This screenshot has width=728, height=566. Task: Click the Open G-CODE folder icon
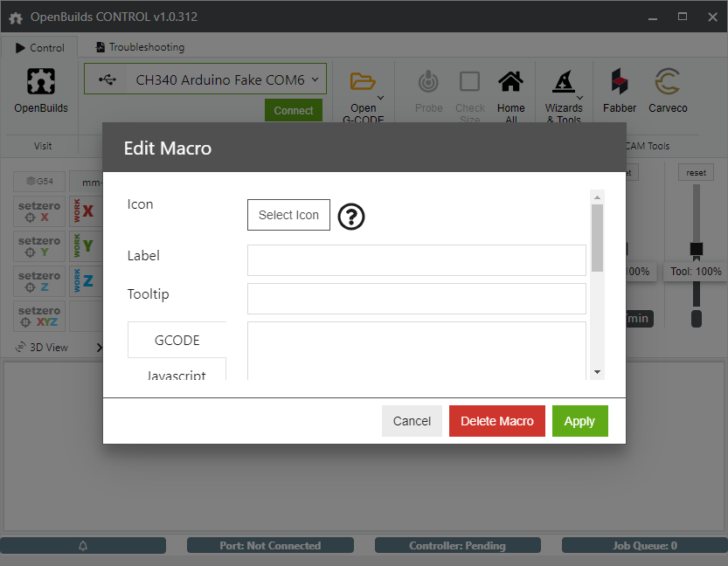[363, 82]
